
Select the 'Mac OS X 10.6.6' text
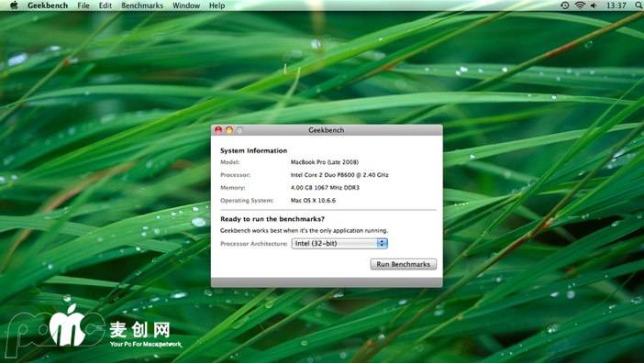[313, 200]
